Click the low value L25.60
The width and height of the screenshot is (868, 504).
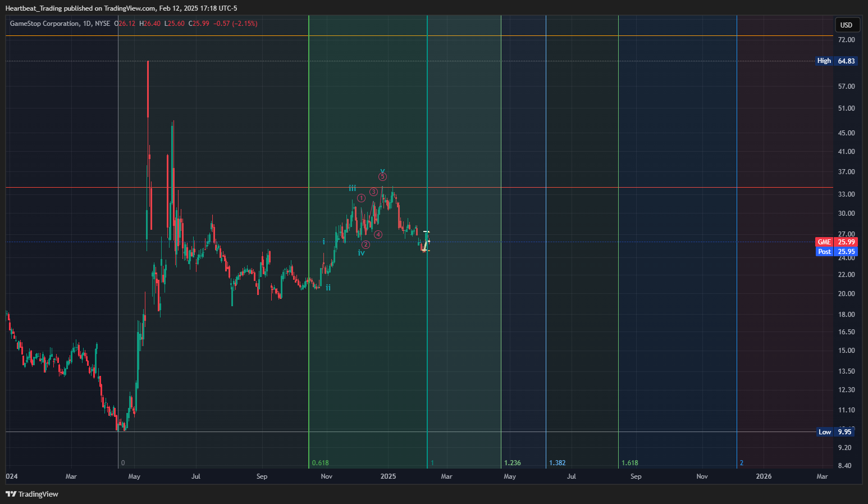[174, 24]
